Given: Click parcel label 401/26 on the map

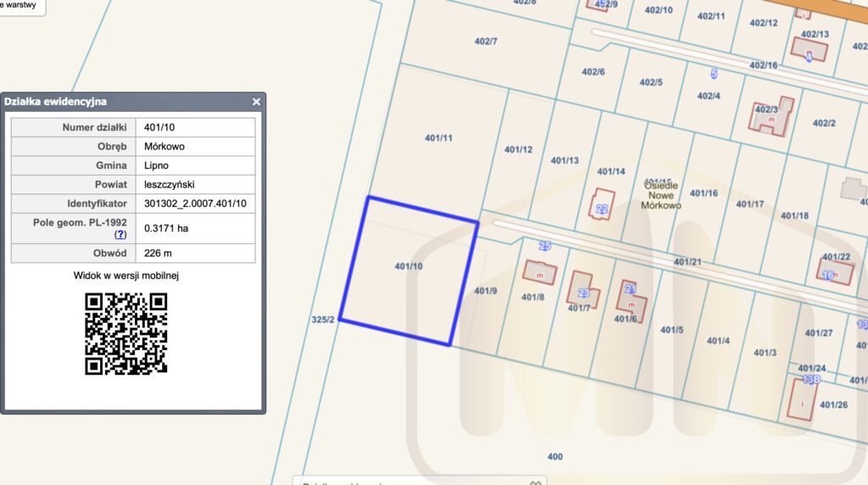Looking at the screenshot, I should point(834,404).
